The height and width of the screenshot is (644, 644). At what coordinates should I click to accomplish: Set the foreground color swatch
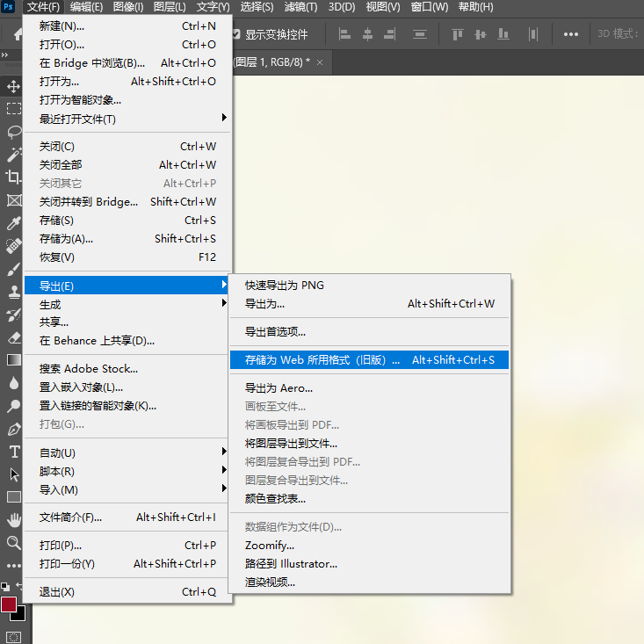[8, 604]
